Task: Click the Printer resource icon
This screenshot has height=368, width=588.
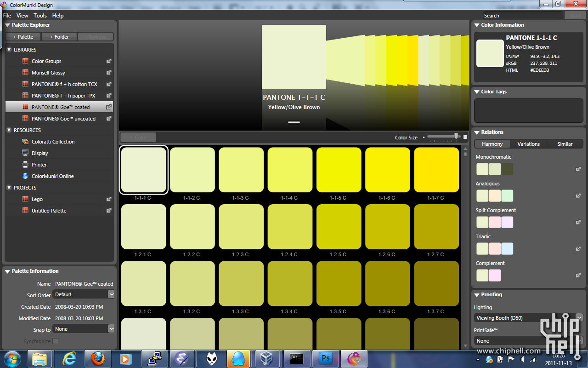Action: 25,164
